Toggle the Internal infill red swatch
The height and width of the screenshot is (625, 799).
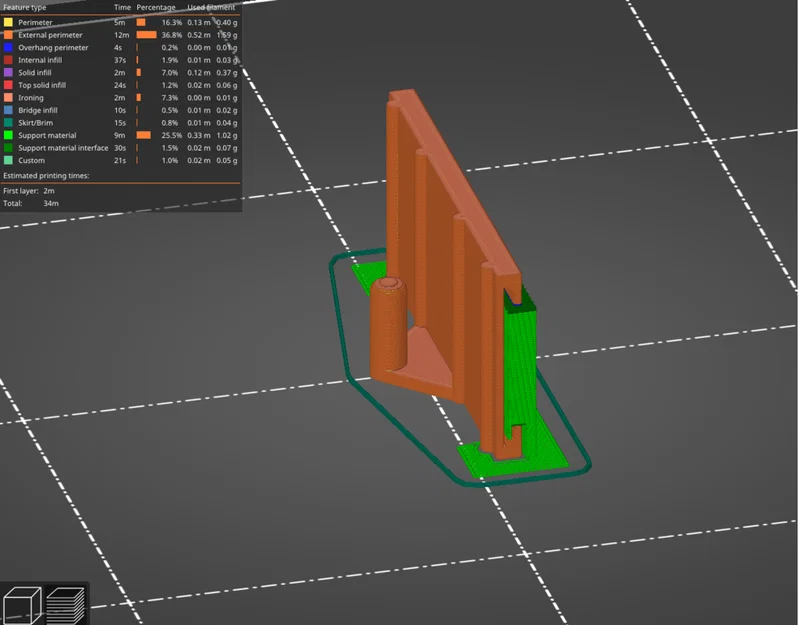[x=8, y=60]
